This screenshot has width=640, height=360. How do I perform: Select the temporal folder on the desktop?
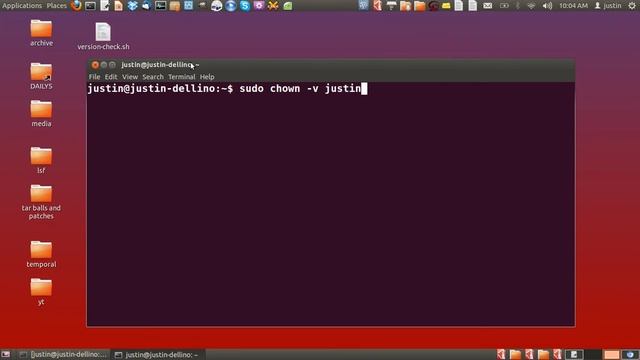click(41, 254)
